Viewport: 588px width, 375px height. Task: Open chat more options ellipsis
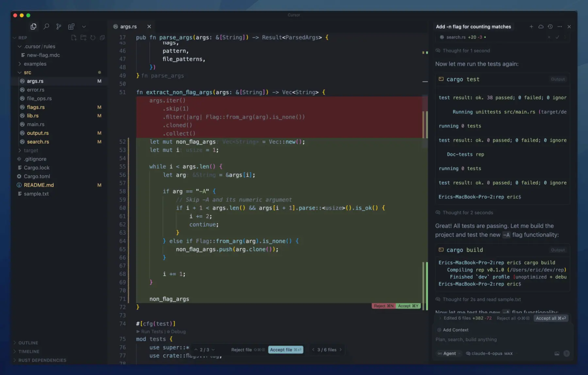tap(560, 26)
